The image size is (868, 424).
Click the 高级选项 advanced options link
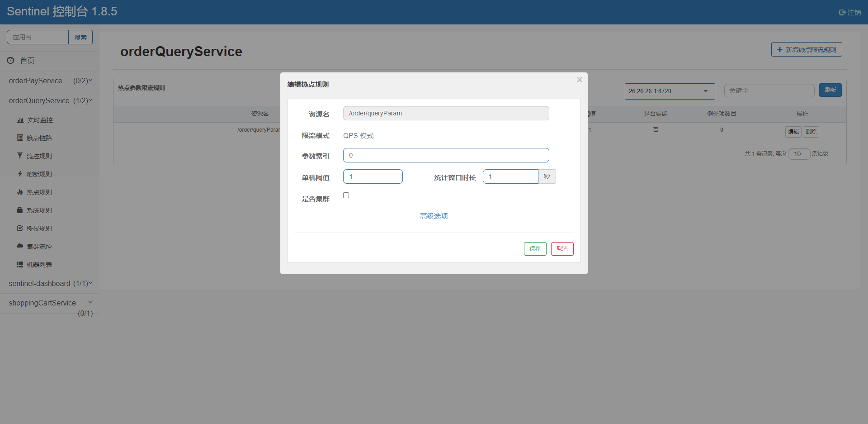point(434,216)
